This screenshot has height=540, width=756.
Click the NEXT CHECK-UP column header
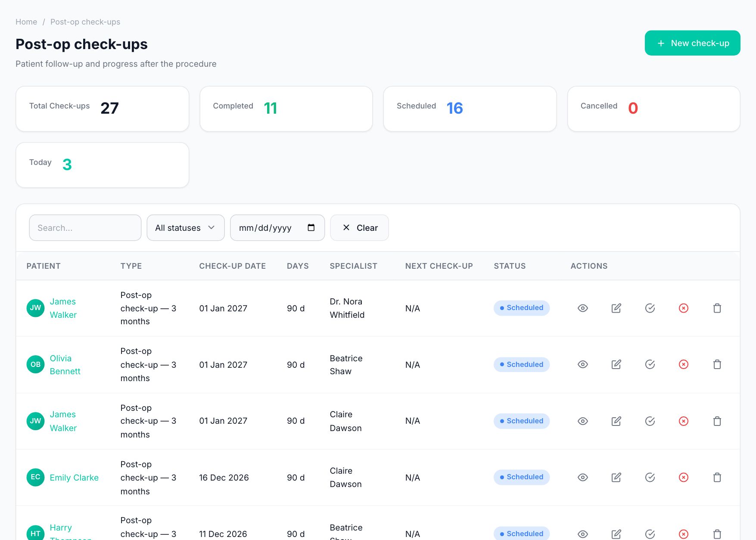[x=439, y=266]
